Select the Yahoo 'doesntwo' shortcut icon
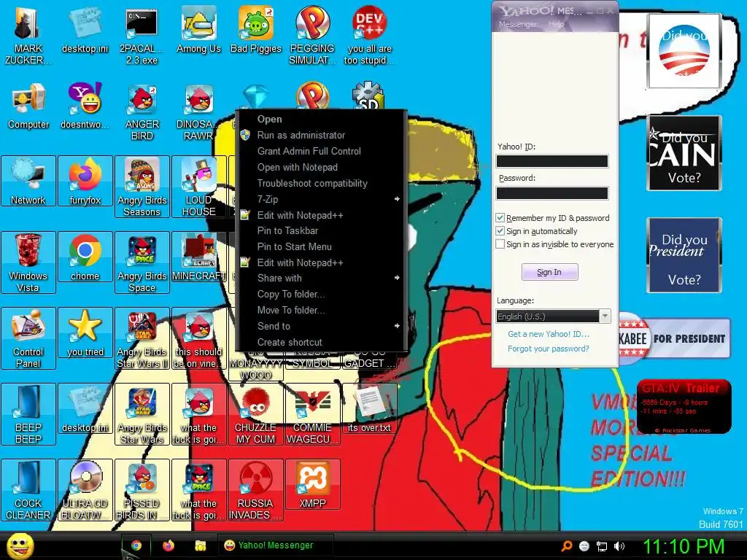747x560 pixels. pos(85,106)
